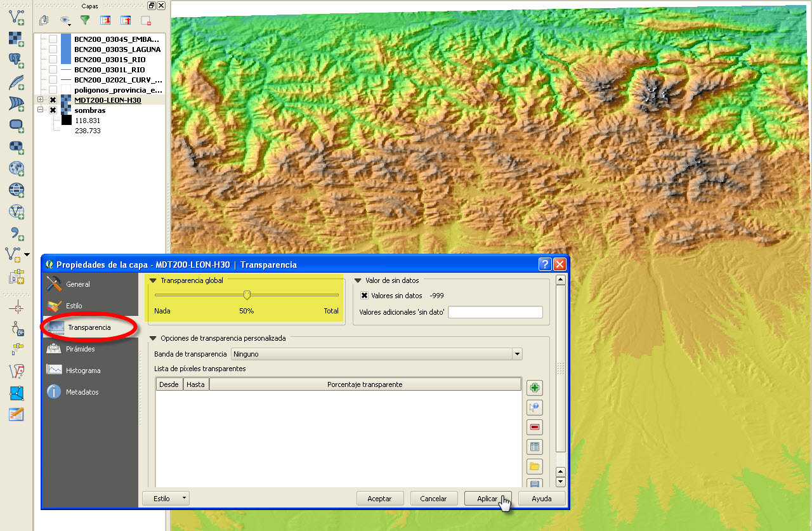Open the Banda de transparencia dropdown
812x531 pixels.
coord(516,354)
